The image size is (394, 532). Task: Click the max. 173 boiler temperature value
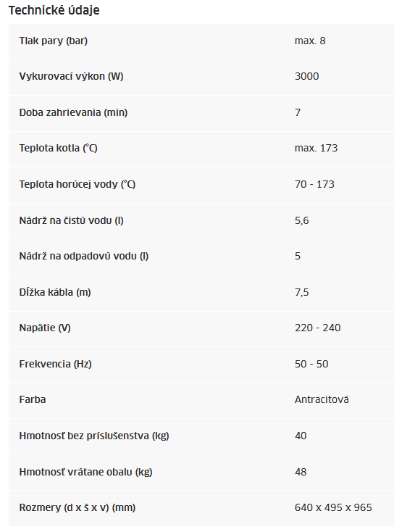click(x=316, y=148)
